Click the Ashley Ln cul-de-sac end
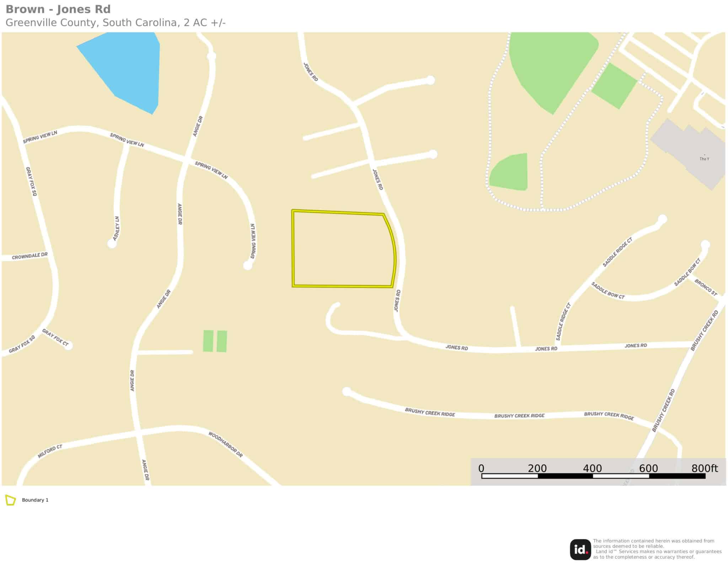 tap(112, 244)
